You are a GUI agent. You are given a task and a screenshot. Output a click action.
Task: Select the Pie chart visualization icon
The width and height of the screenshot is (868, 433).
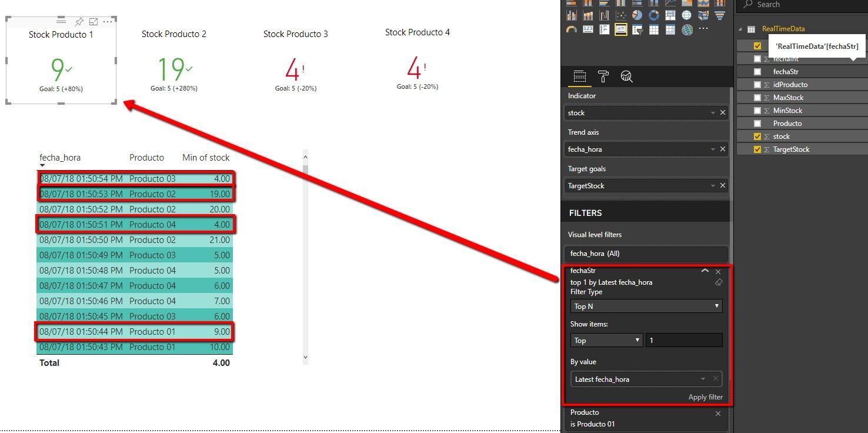[x=637, y=15]
